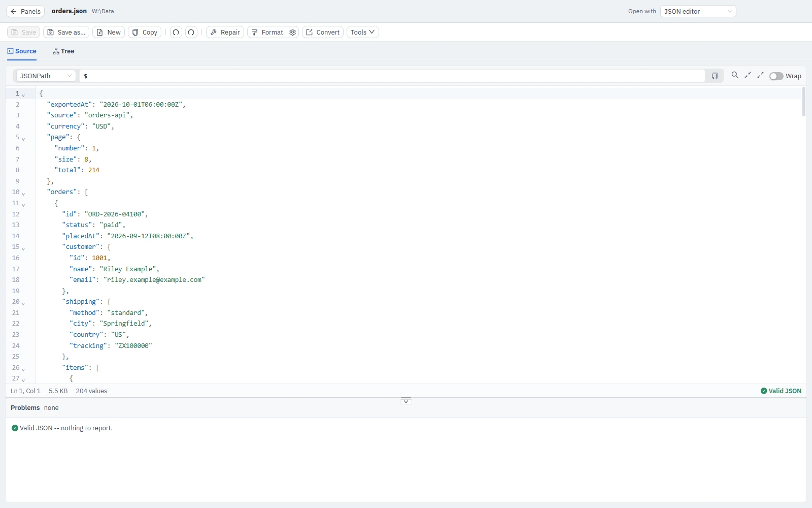Click the New file button
This screenshot has width=812, height=508.
click(109, 32)
